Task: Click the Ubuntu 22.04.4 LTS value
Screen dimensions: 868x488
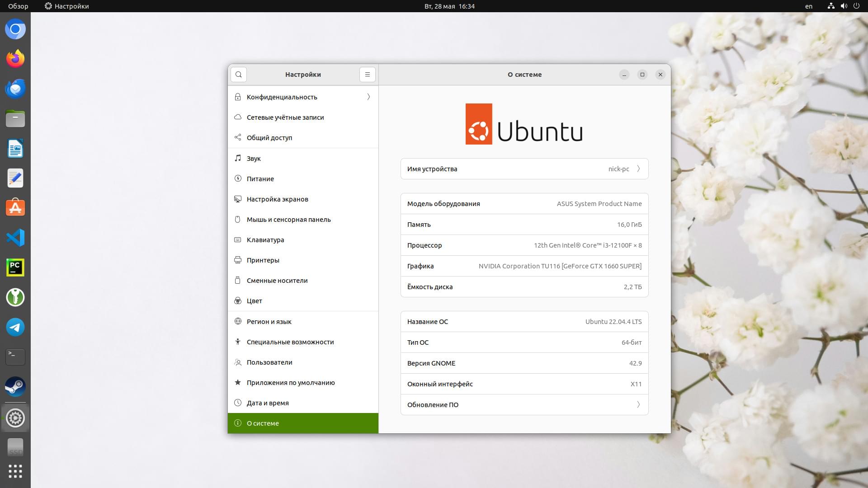Action: click(613, 321)
